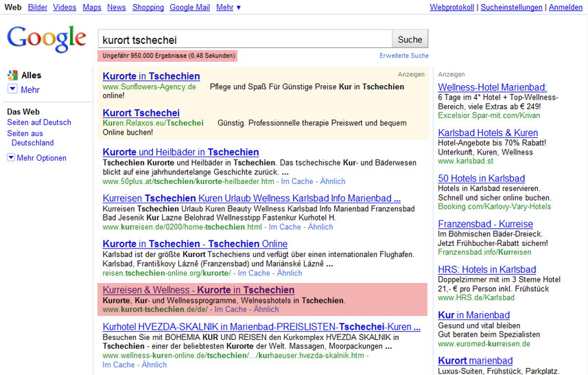Image resolution: width=588 pixels, height=375 pixels.
Task: Go to Maps in the top navigation
Action: [x=92, y=7]
